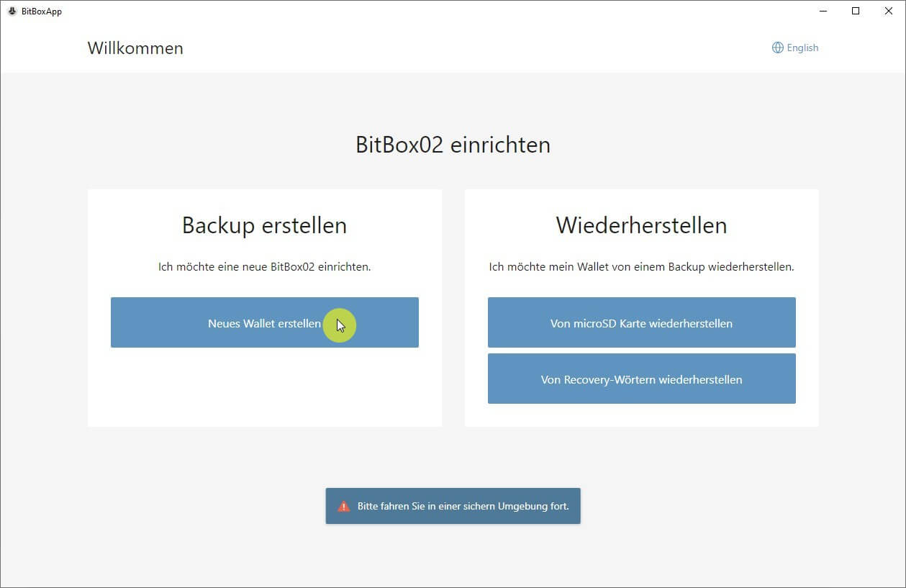This screenshot has width=906, height=588.
Task: Click the red warning triangle icon
Action: tap(344, 506)
